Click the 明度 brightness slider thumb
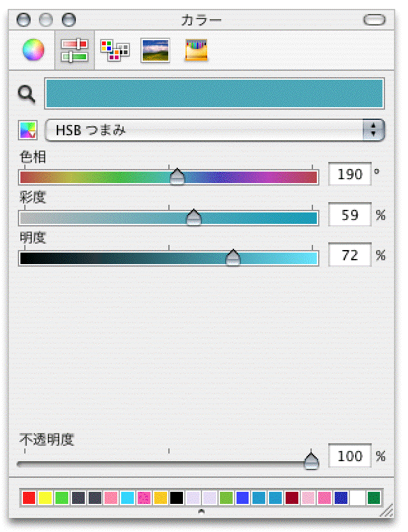The width and height of the screenshot is (408, 532). click(x=234, y=257)
